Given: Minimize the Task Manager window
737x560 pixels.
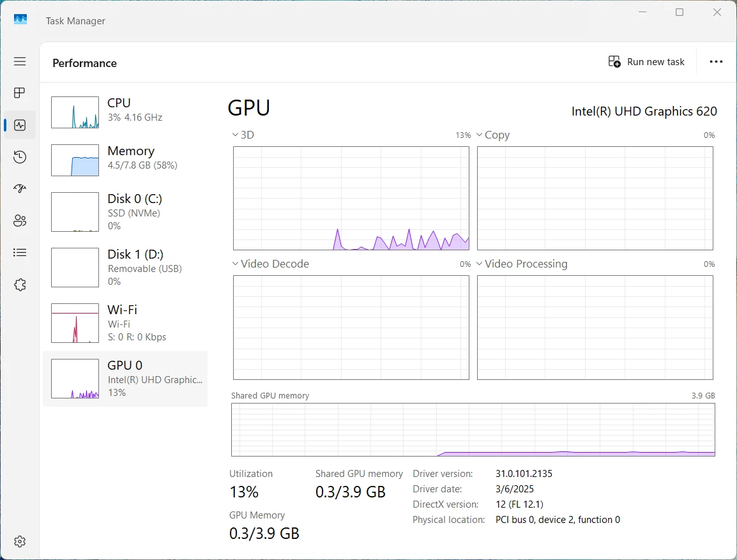Looking at the screenshot, I should (x=642, y=12).
